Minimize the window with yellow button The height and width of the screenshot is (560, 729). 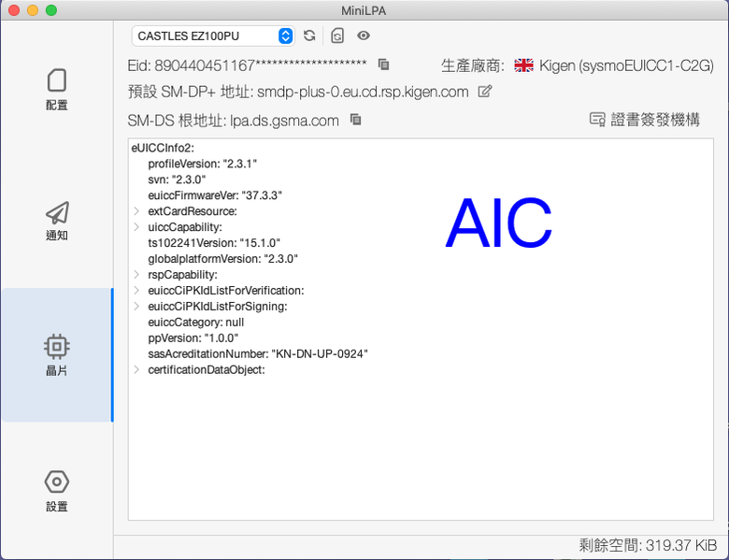[x=33, y=10]
